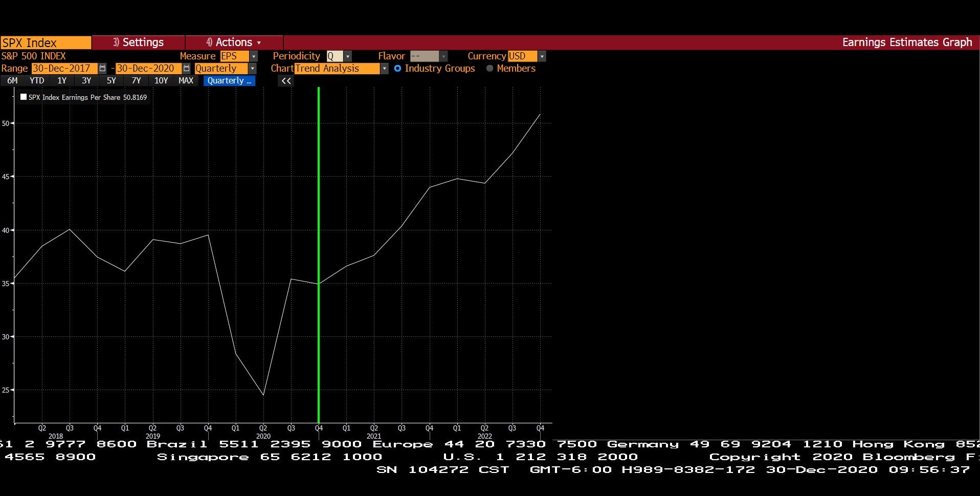Open the Chart Trend Analysis dropdown
The height and width of the screenshot is (496, 980).
pyautogui.click(x=384, y=69)
